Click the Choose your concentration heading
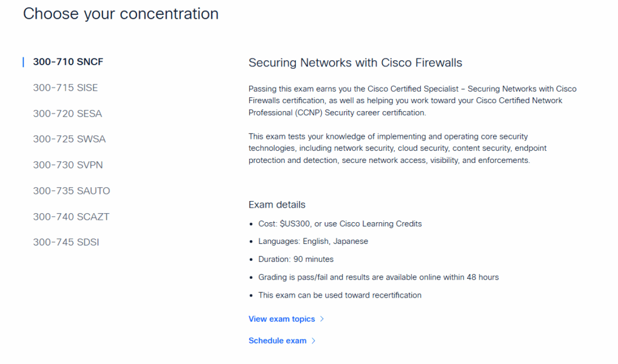Screen dimensions: 618x364 coord(121,13)
